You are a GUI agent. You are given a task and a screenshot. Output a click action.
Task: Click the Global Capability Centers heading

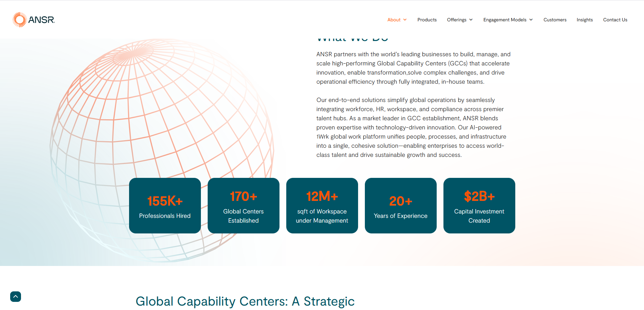245,301
